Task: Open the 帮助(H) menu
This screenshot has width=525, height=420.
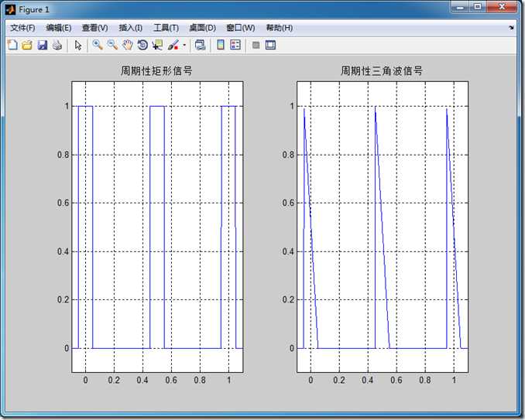Action: click(x=280, y=28)
